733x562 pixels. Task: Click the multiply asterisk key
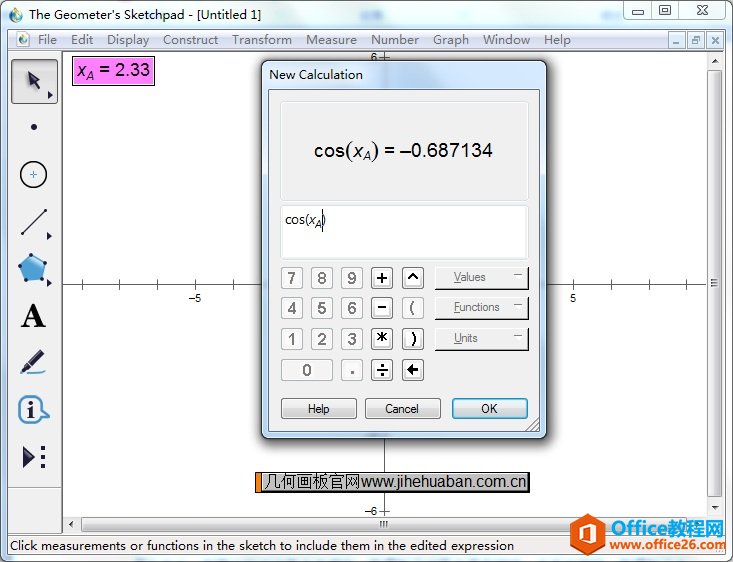tap(382, 339)
